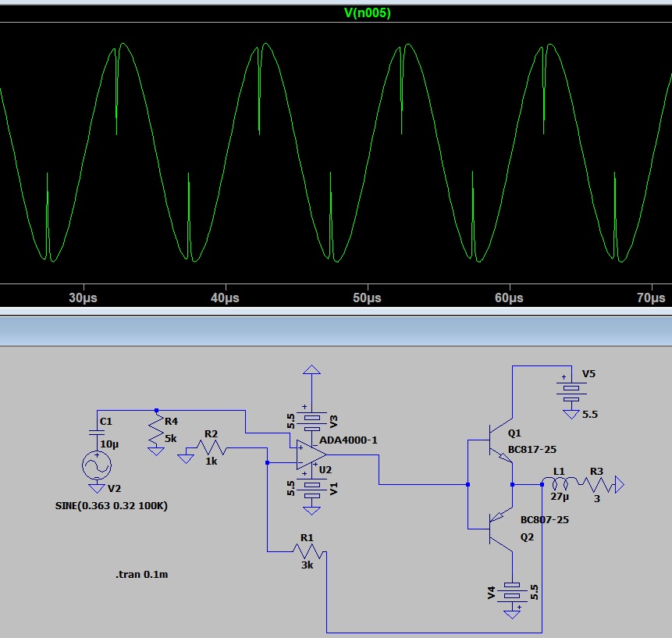Viewport: 672px width, 638px height.
Task: Click the 40µs time axis label
Action: point(225,298)
